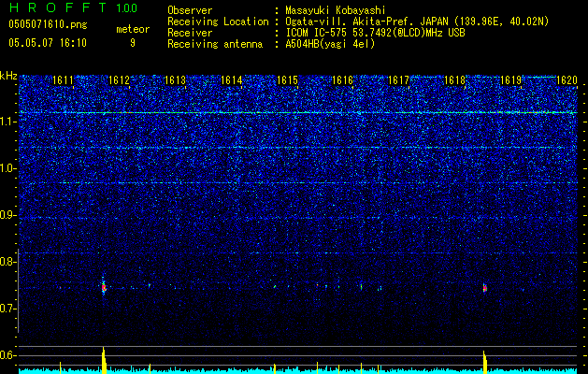The height and width of the screenshot is (374, 588).
Task: Click the time marker 1613
Action: click(x=175, y=80)
